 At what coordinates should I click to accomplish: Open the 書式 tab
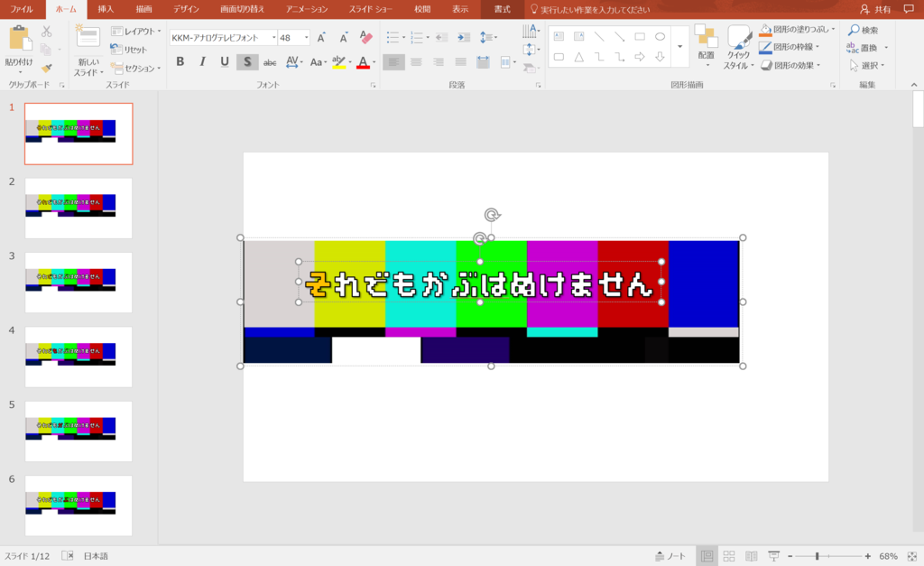[500, 9]
